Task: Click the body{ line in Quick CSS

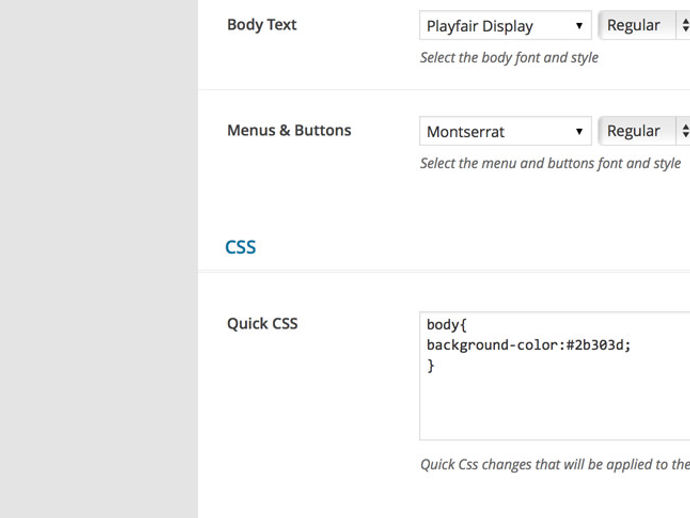Action: (446, 325)
